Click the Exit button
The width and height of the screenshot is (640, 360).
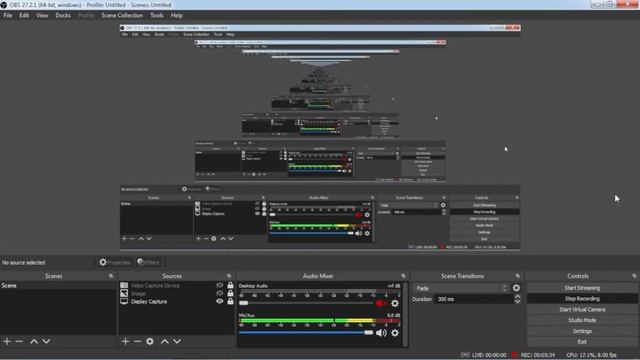[x=582, y=342]
